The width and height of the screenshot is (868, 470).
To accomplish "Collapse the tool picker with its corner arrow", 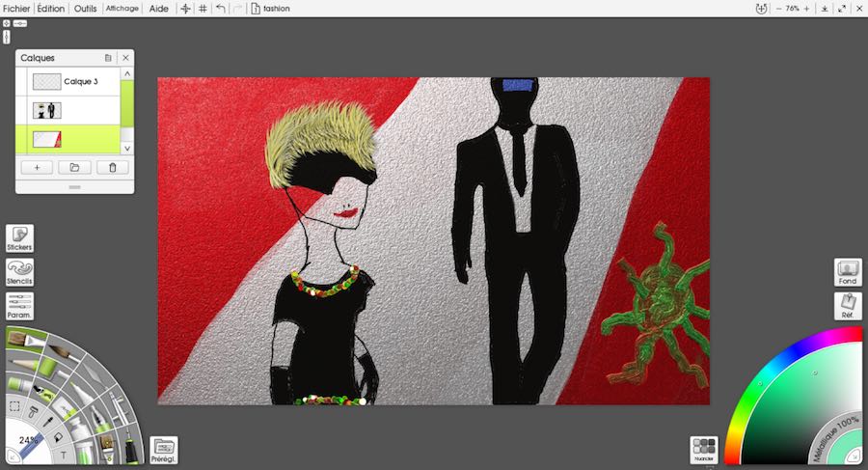I will pos(13,456).
